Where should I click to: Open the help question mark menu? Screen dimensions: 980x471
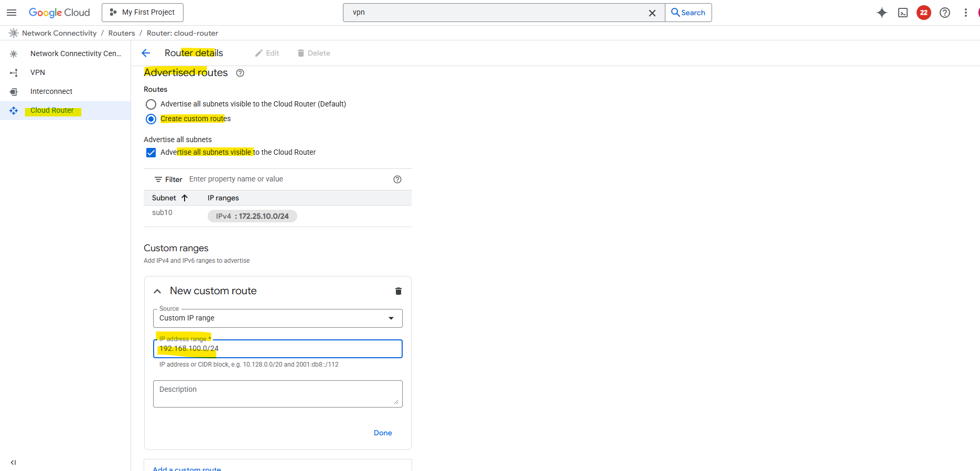[945, 13]
